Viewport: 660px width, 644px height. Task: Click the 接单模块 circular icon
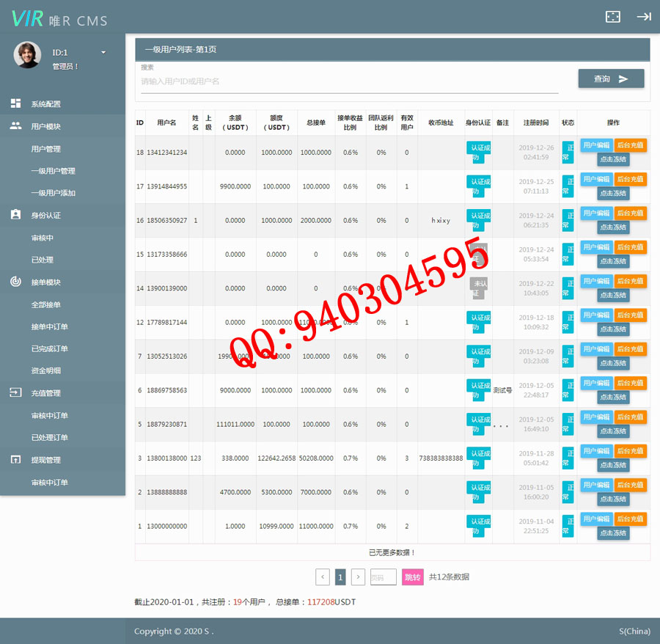(x=15, y=282)
